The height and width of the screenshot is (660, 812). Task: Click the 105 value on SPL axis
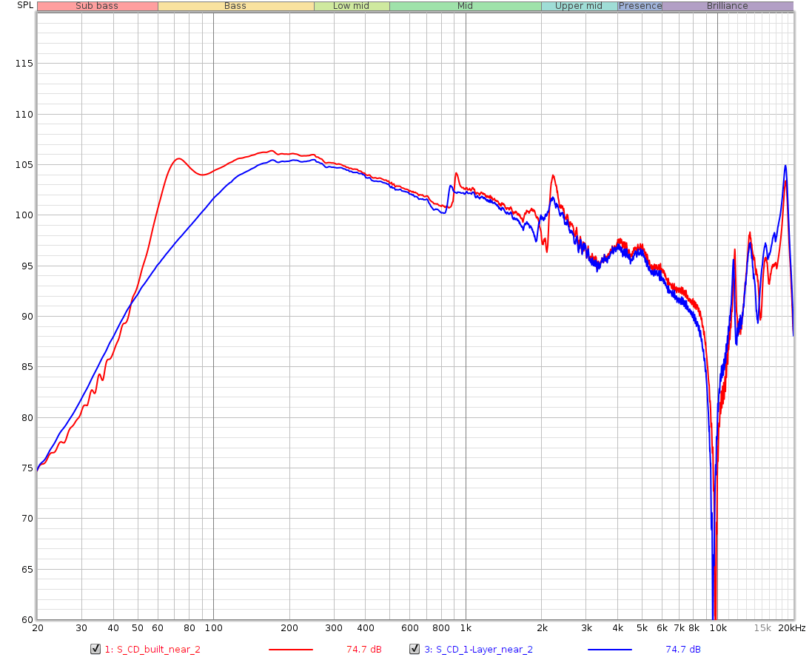[x=24, y=164]
